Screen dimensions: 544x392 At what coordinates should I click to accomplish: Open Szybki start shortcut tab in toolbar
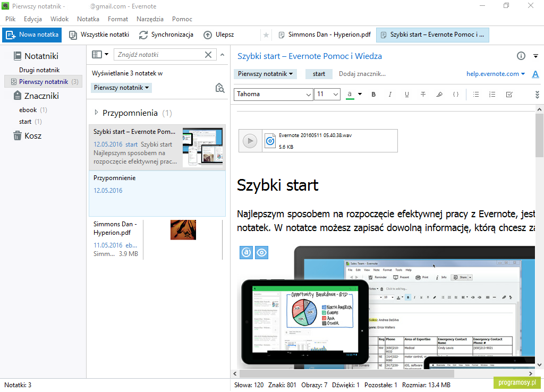[x=432, y=35]
